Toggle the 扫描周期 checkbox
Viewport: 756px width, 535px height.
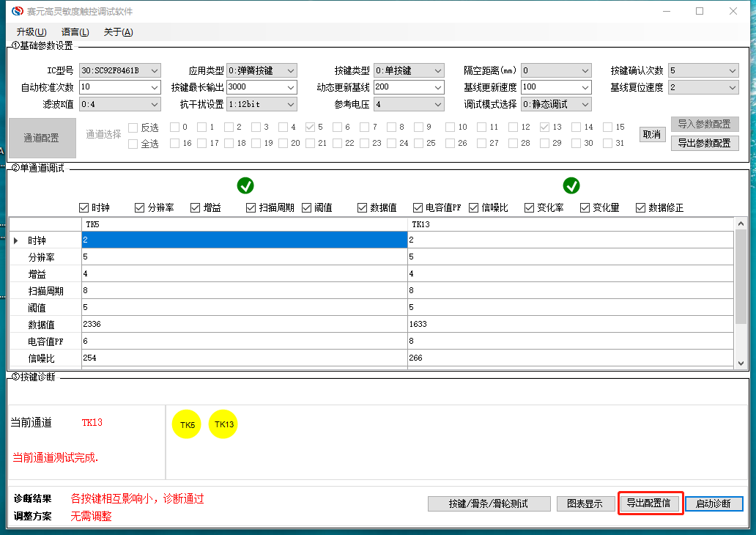[251, 208]
